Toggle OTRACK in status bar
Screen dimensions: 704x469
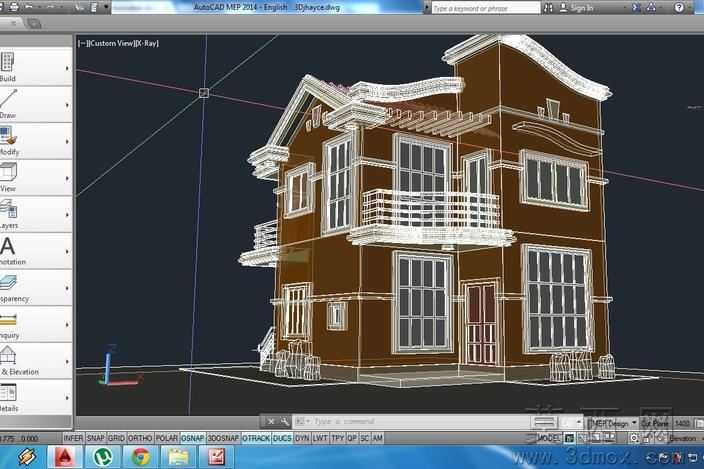(256, 438)
